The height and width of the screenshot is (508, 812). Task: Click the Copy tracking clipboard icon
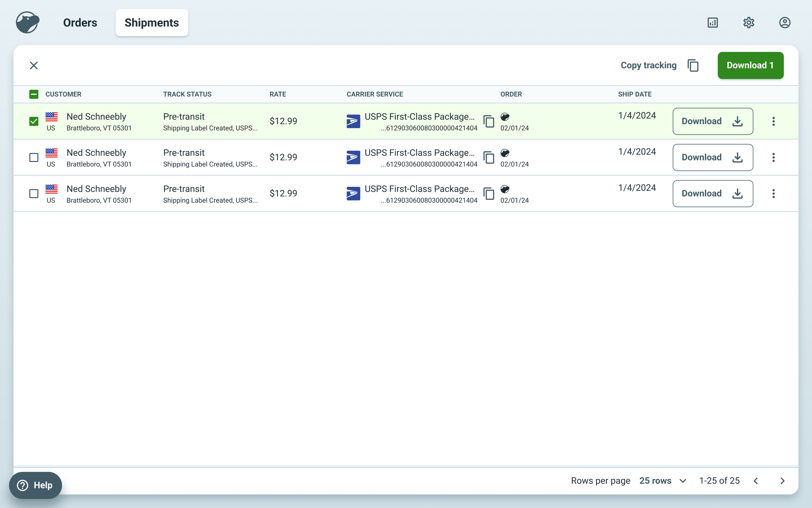point(693,65)
